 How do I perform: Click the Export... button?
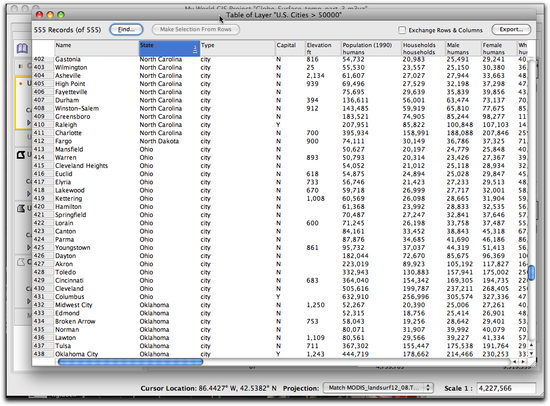[511, 29]
